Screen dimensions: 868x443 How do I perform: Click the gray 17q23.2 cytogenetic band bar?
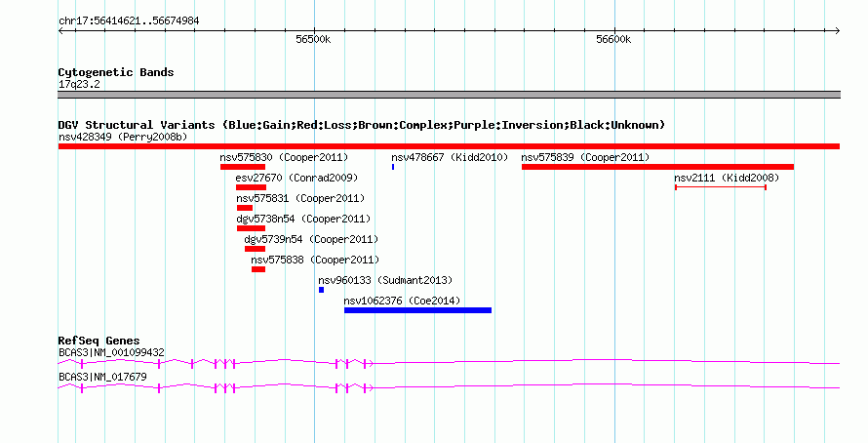click(x=449, y=95)
